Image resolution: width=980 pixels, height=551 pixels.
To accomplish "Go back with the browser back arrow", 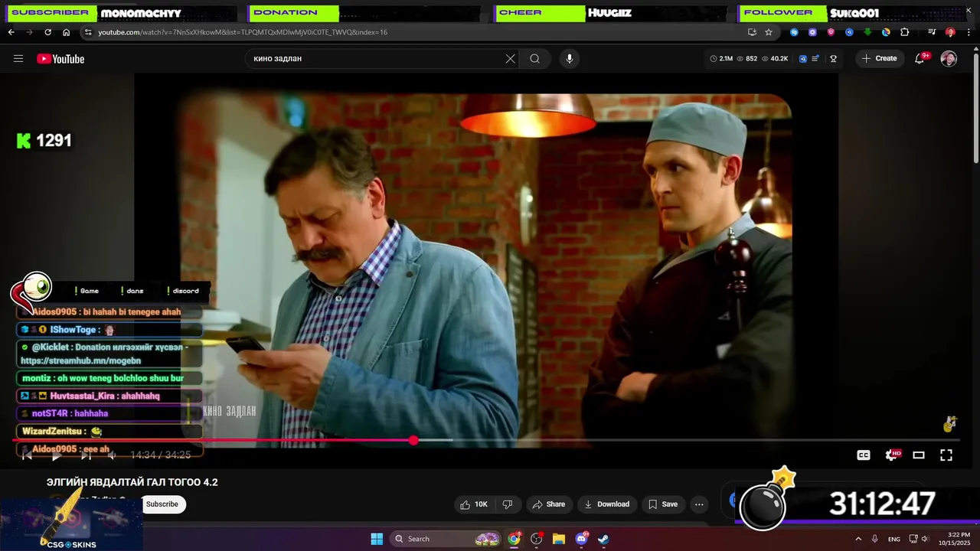I will tap(11, 32).
